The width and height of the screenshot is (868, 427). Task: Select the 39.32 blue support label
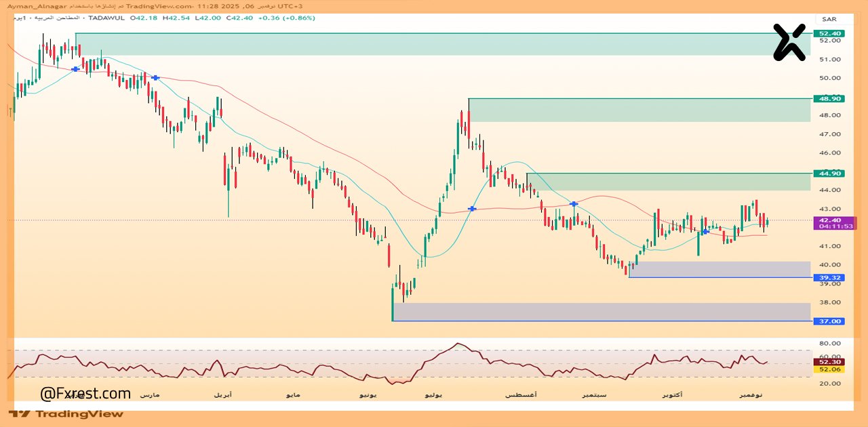click(x=830, y=277)
